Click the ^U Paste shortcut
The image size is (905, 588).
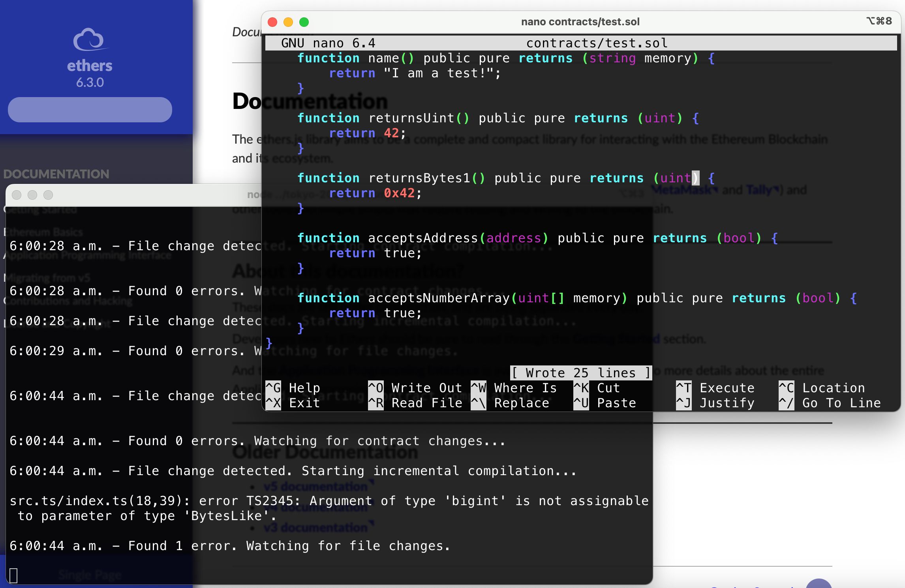(x=605, y=403)
